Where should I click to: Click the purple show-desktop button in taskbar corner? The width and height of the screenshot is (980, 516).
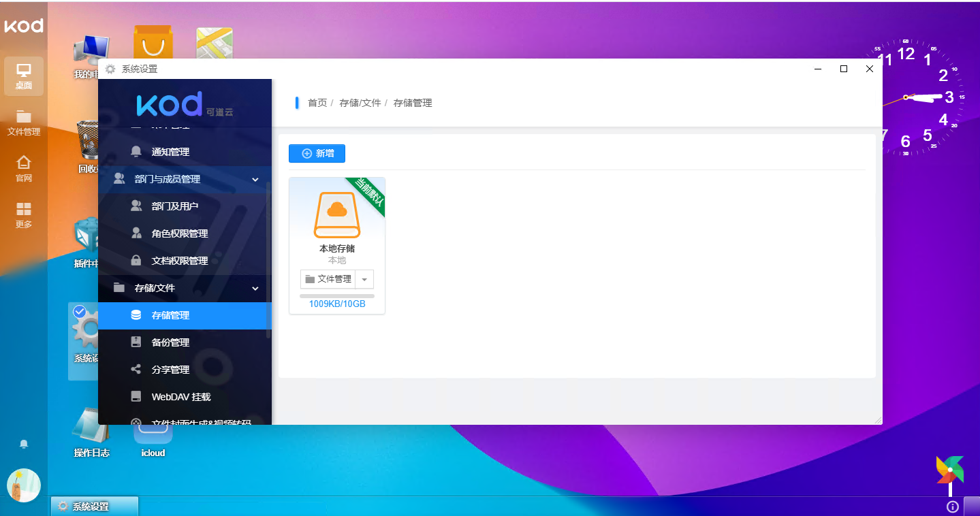coord(972,506)
